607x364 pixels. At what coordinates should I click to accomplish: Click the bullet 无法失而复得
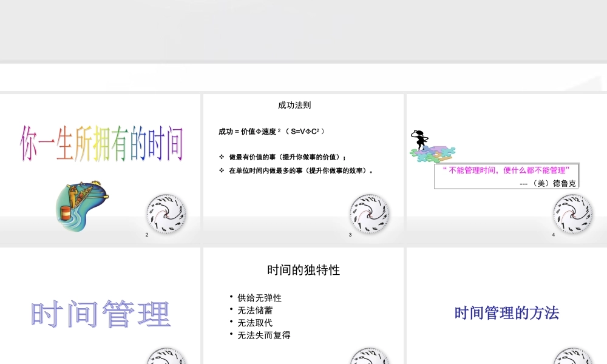click(x=264, y=335)
